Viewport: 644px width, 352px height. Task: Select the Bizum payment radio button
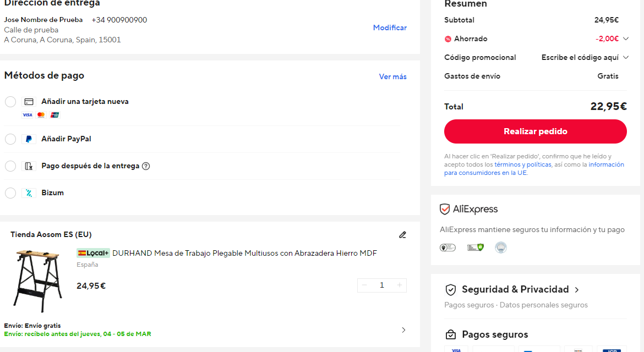10,193
